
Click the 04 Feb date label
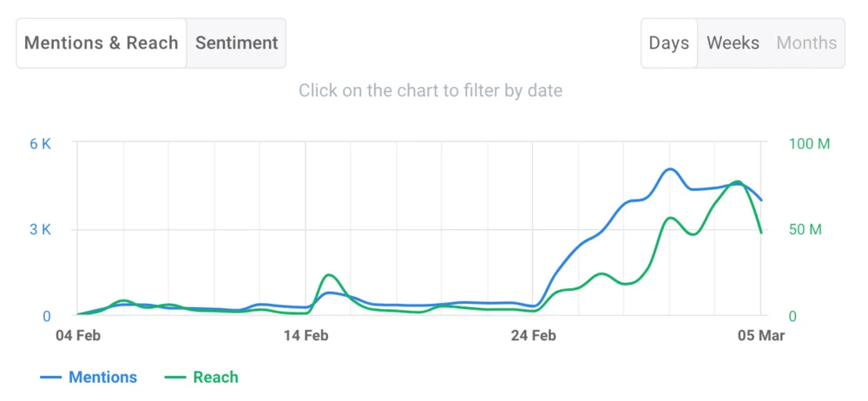coord(78,335)
